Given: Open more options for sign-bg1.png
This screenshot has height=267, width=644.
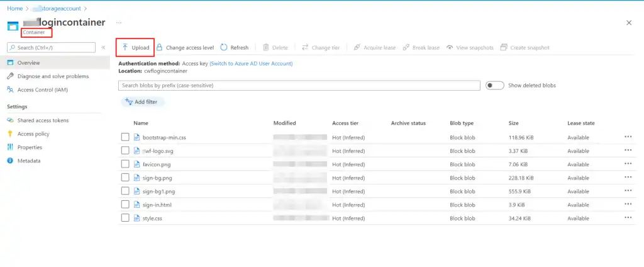Looking at the screenshot, I should pos(628,190).
